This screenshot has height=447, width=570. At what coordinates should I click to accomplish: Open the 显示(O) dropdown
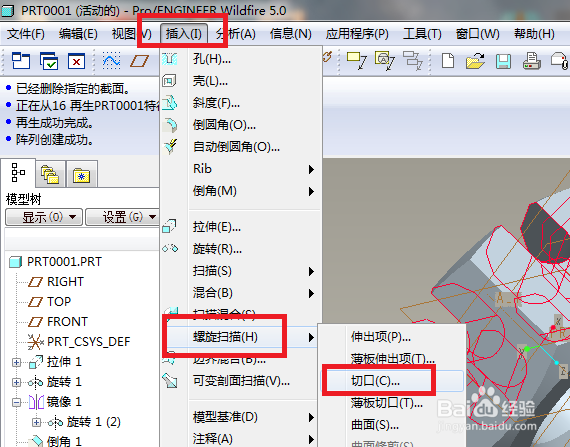click(x=44, y=217)
